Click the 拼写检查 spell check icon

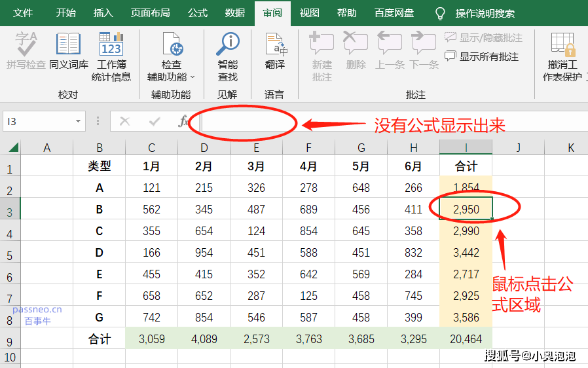(x=26, y=44)
